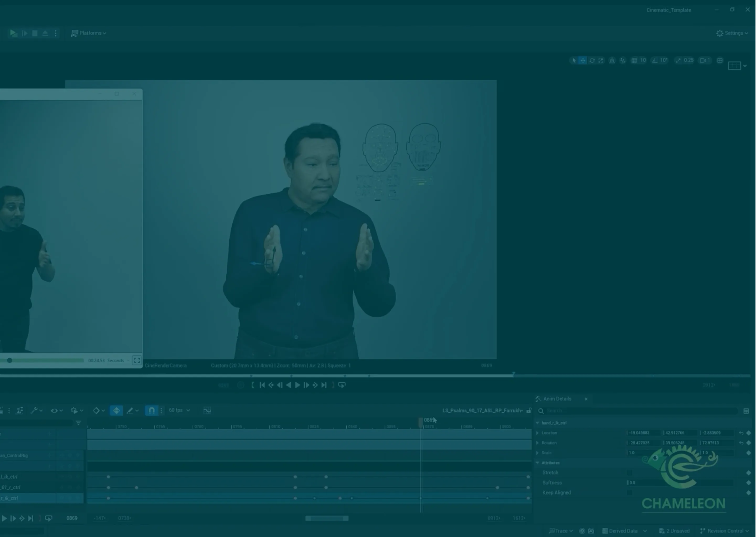The height and width of the screenshot is (537, 756).
Task: Open the 60 fps dropdown
Action: pyautogui.click(x=179, y=410)
